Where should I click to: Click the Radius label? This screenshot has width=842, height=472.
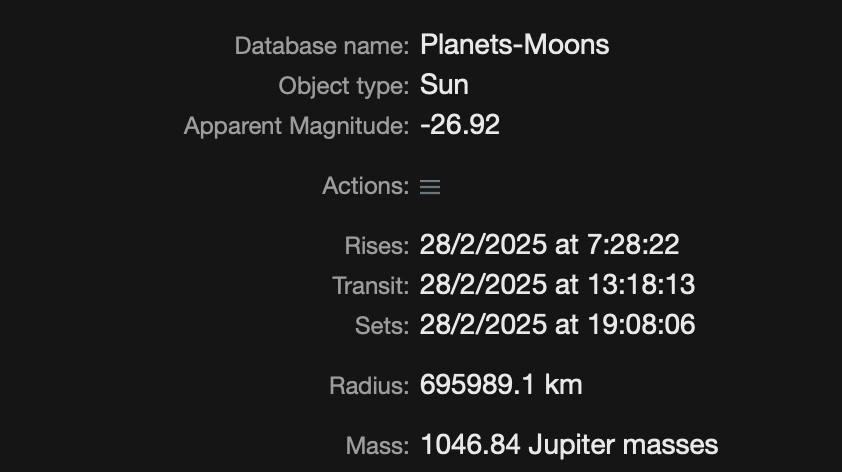[x=369, y=385]
